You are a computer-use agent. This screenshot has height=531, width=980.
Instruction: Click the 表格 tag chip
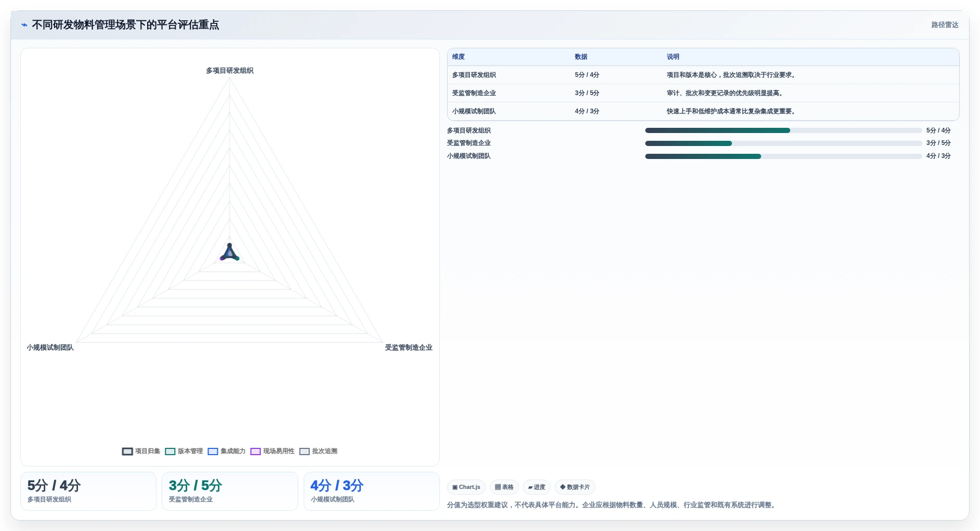point(504,487)
